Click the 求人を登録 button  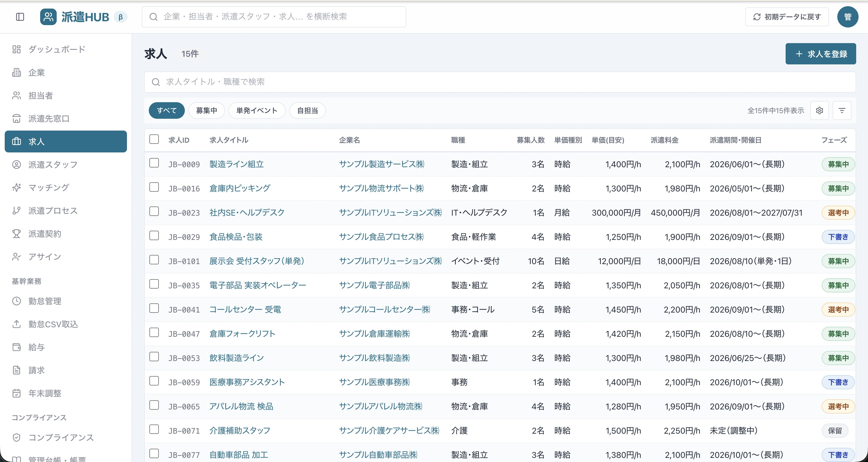tap(820, 54)
